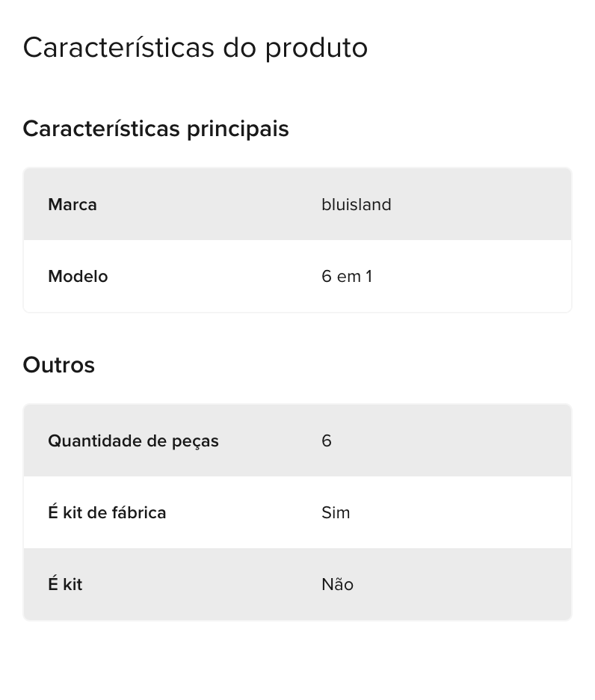This screenshot has width=595, height=700.
Task: Click 'kit' in the 'É kit de fábrica' row
Action: click(73, 512)
